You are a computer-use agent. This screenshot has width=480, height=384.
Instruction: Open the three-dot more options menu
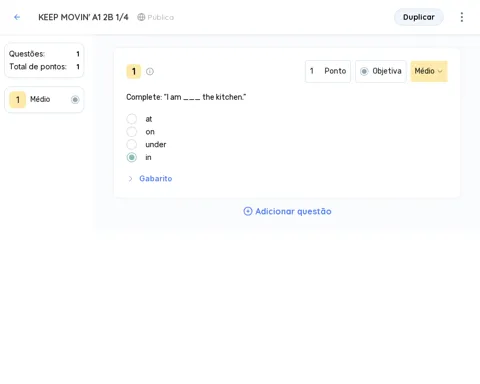click(462, 17)
